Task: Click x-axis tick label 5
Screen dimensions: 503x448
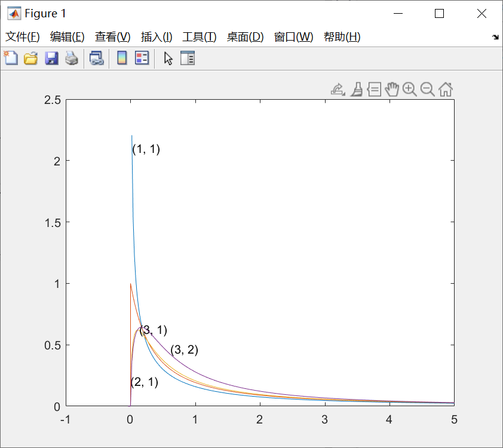Action: pos(454,419)
